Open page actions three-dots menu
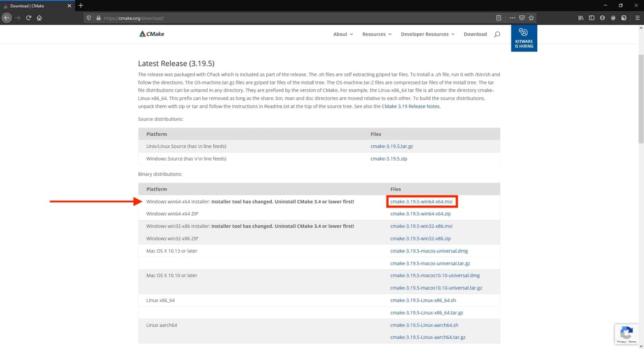The image size is (644, 349). [512, 18]
